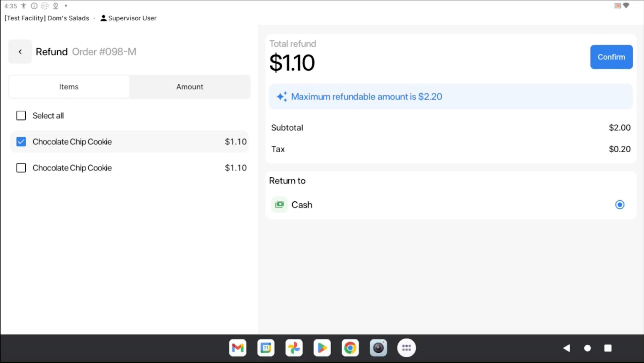644x363 pixels.
Task: Open Gmail from the taskbar
Action: tap(238, 348)
